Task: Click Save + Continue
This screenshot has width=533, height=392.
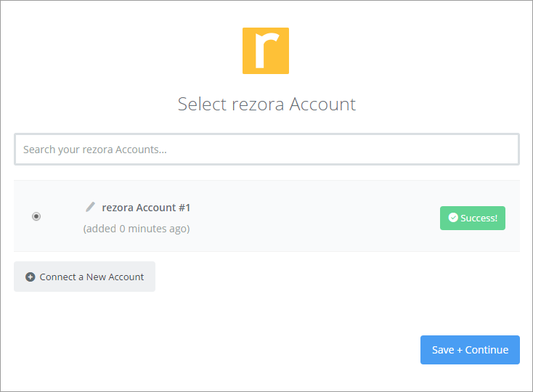Action: [470, 350]
